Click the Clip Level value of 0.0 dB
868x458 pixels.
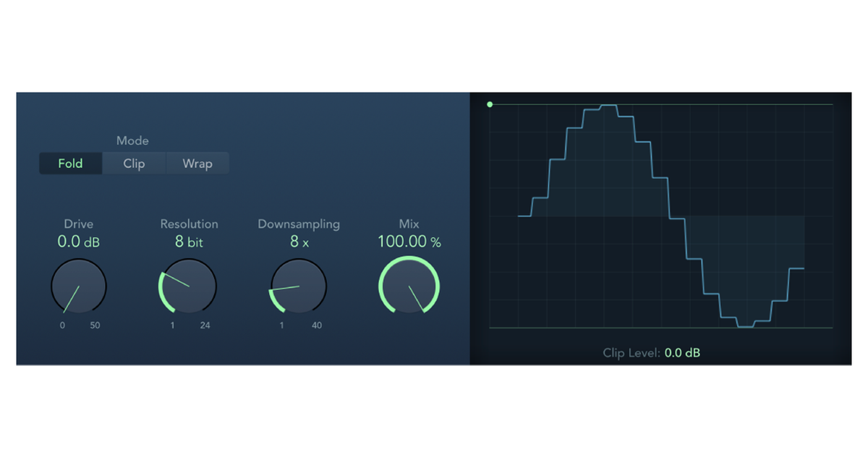[x=681, y=352]
